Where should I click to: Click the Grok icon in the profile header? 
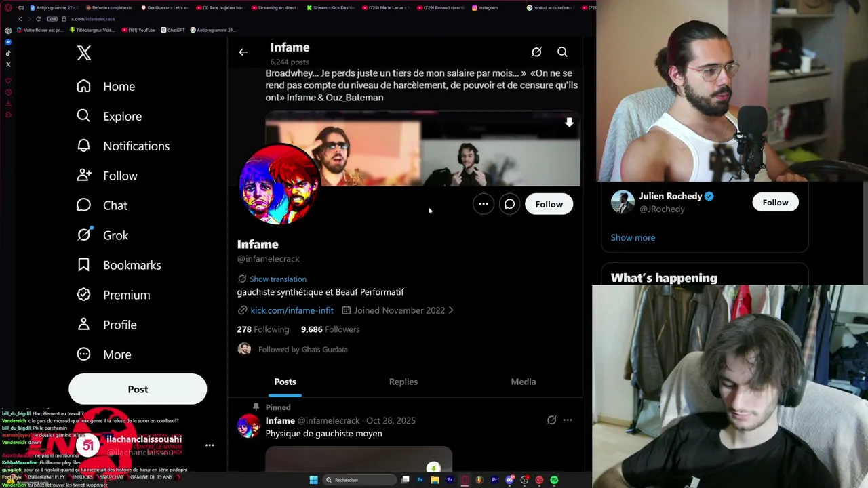click(536, 52)
